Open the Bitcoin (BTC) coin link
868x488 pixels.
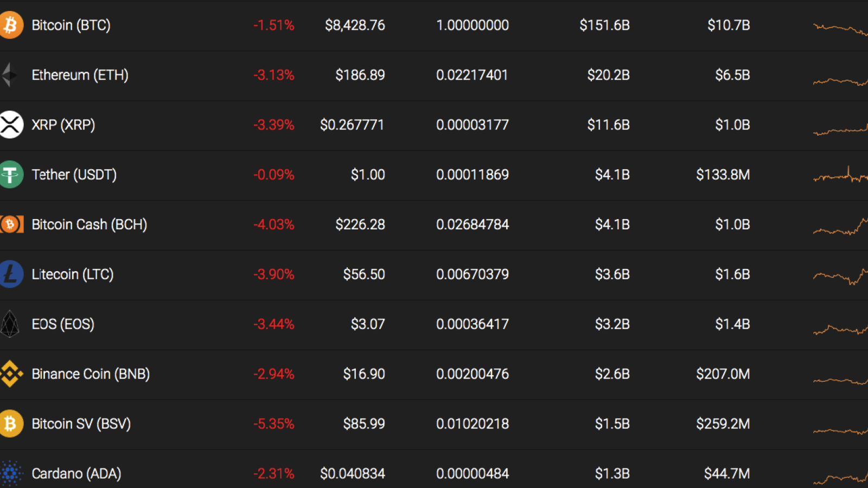coord(71,25)
